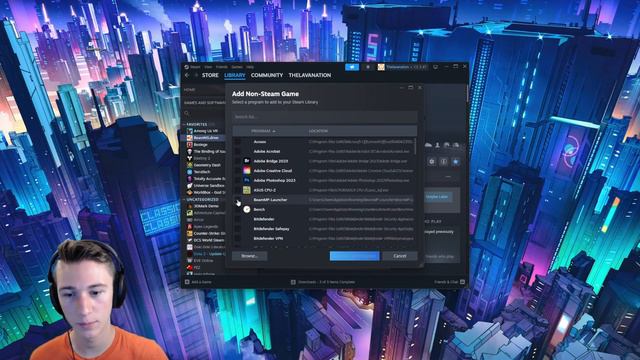
Task: Check the BeamMP-Launcher checkbox
Action: (237, 200)
